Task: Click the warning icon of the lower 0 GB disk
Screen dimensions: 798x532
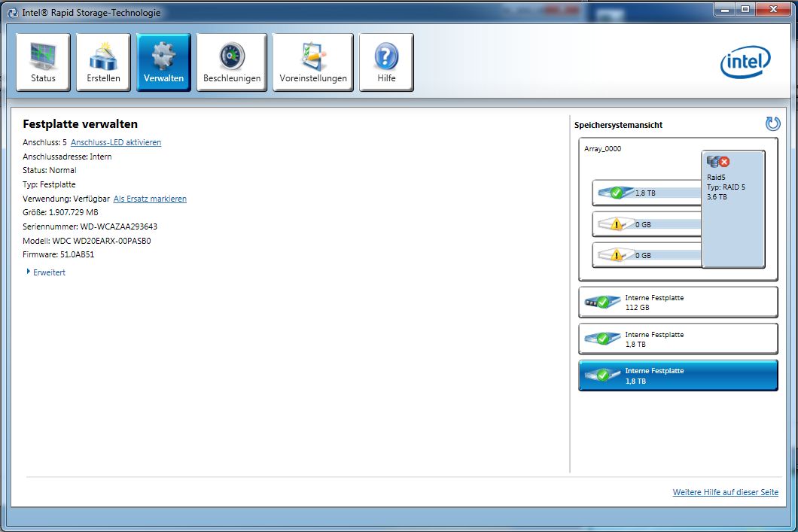Action: (617, 255)
